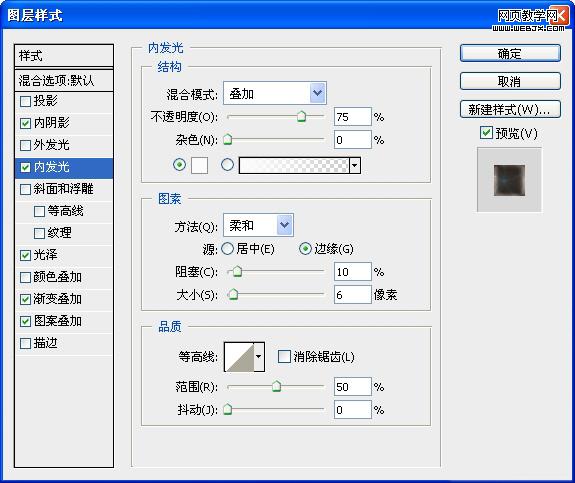
Task: Click the 不透明度(O) slider handle
Action: pyautogui.click(x=301, y=117)
